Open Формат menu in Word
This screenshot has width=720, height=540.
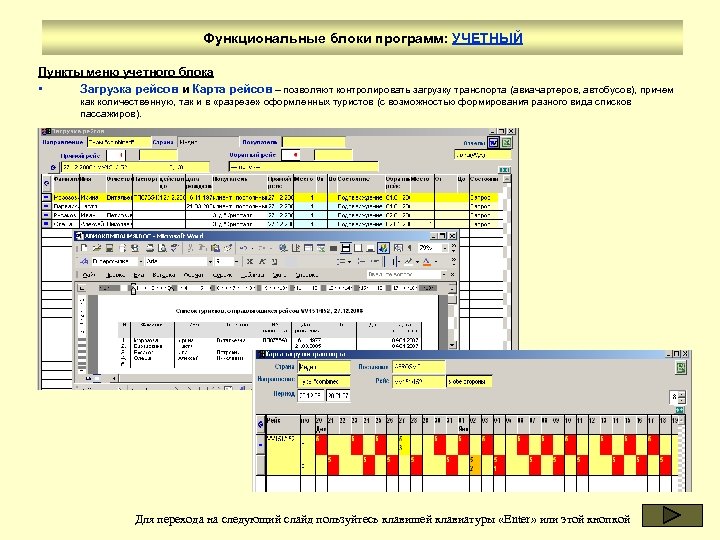click(193, 275)
